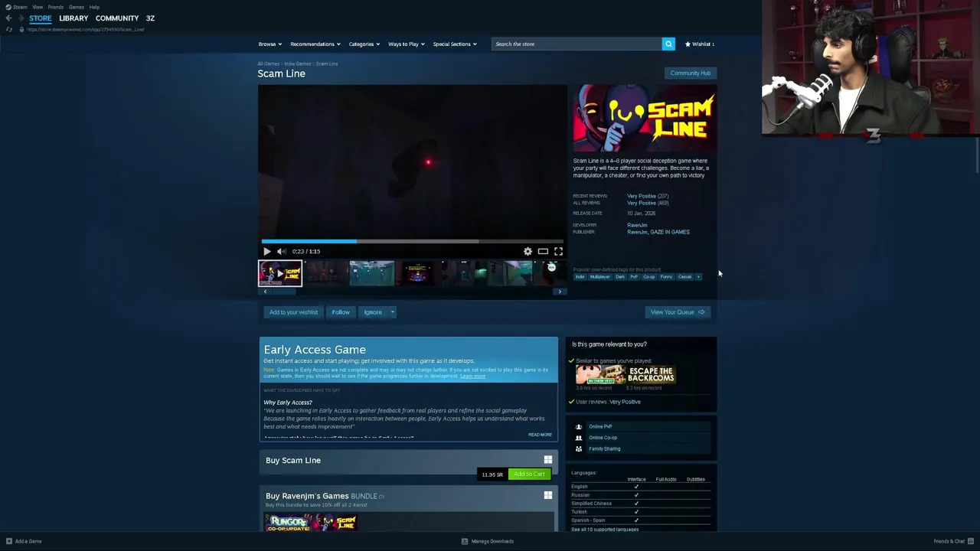The width and height of the screenshot is (980, 551).
Task: Go back with the navigation arrow
Action: [8, 18]
